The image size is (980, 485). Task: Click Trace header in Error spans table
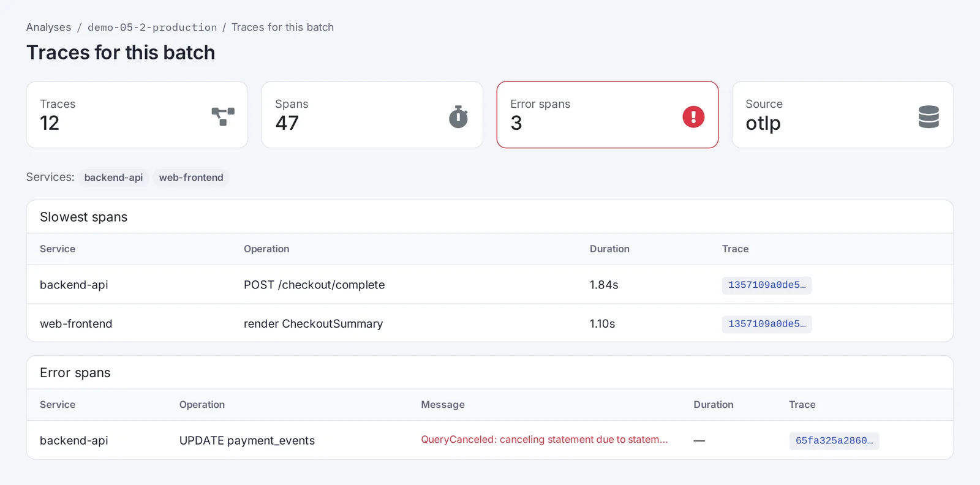802,404
